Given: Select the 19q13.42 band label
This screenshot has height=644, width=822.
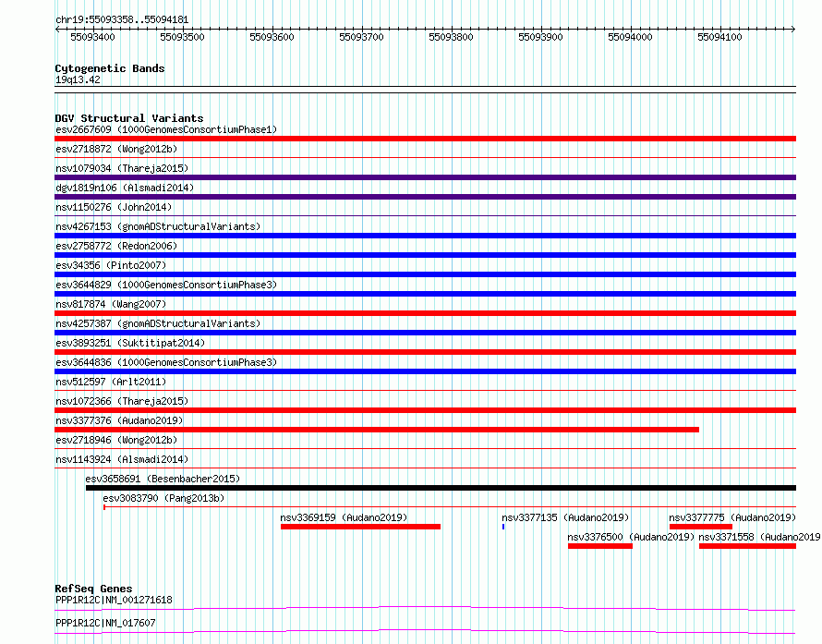Looking at the screenshot, I should [78, 79].
